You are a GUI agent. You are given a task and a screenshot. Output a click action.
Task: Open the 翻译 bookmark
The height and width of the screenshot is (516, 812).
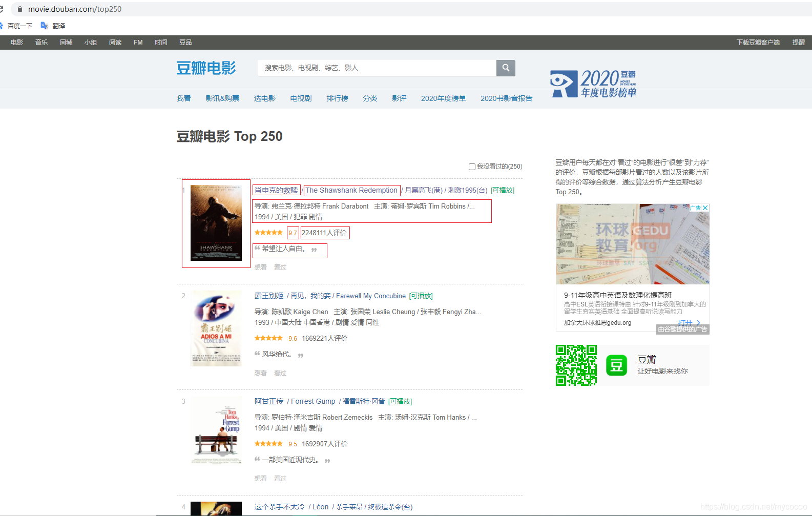click(53, 26)
